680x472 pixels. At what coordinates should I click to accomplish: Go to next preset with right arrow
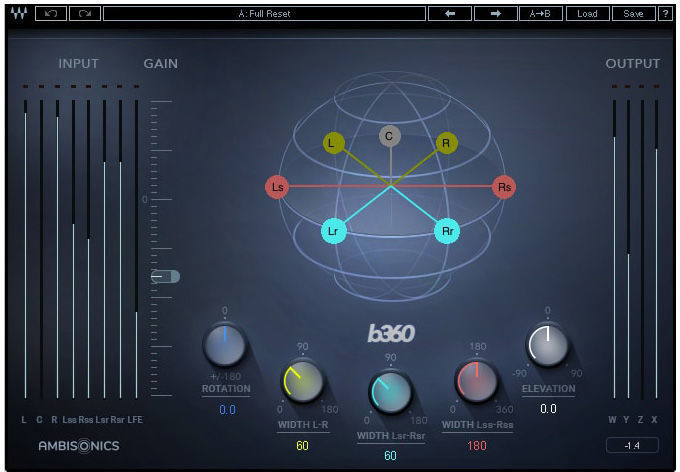[x=495, y=13]
